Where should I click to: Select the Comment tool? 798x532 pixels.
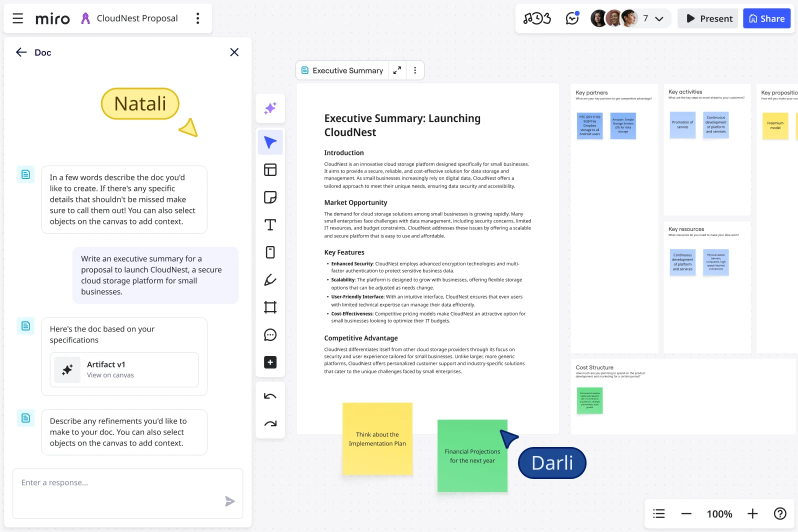270,335
